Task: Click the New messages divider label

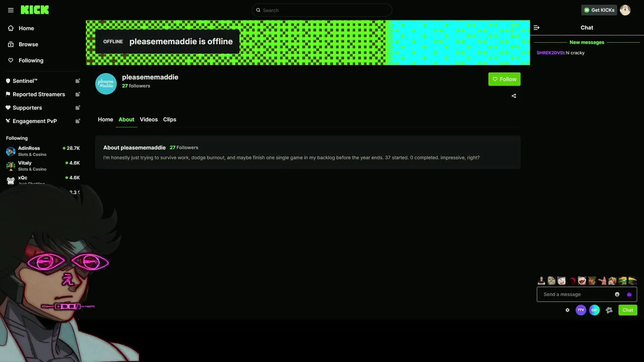Action: tap(587, 42)
